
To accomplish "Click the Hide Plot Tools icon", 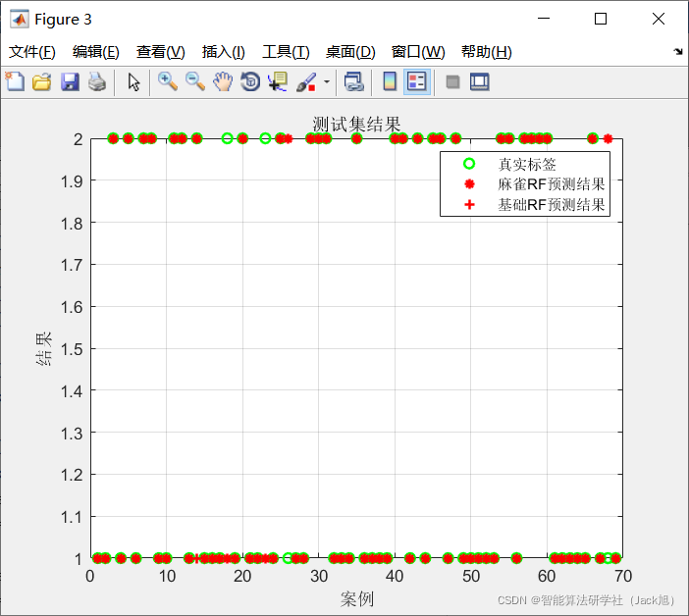I will (x=452, y=81).
